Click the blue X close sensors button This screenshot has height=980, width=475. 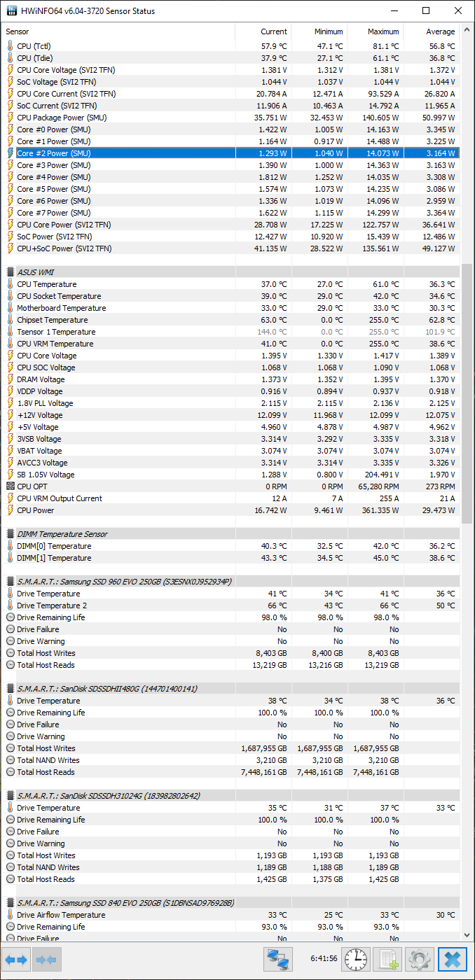pos(452,959)
